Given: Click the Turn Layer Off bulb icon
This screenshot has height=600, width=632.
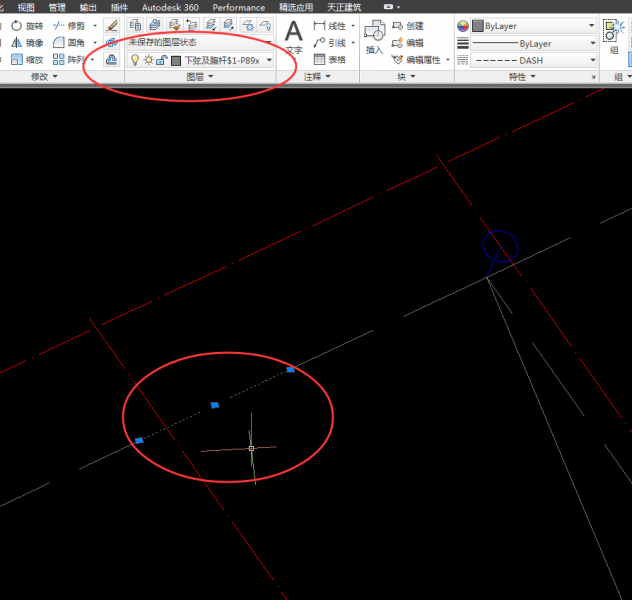Looking at the screenshot, I should coord(265,25).
